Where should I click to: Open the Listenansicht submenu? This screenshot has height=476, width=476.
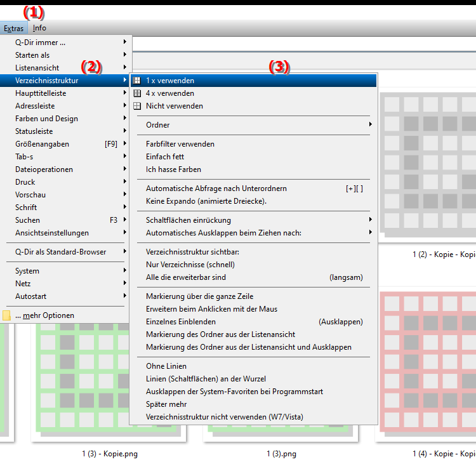point(66,68)
